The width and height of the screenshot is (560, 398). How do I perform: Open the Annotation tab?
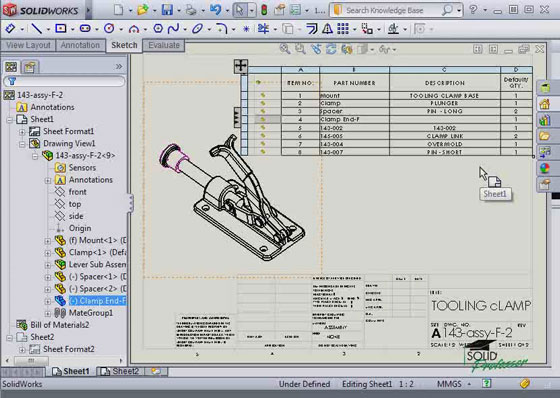[80, 45]
